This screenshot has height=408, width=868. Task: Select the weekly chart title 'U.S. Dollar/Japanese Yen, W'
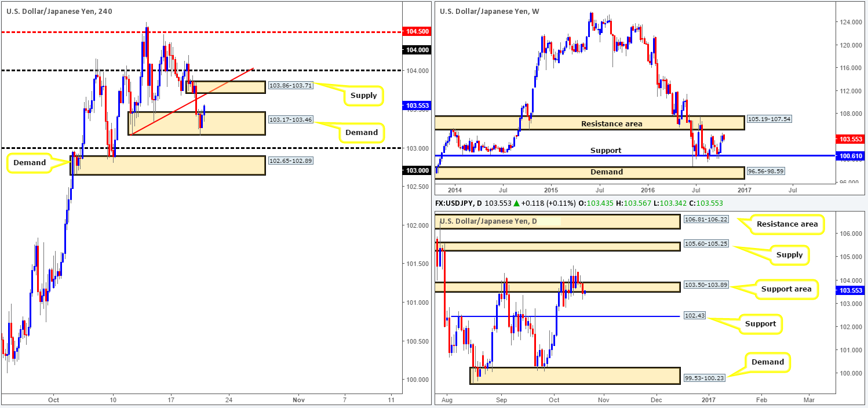tap(490, 10)
